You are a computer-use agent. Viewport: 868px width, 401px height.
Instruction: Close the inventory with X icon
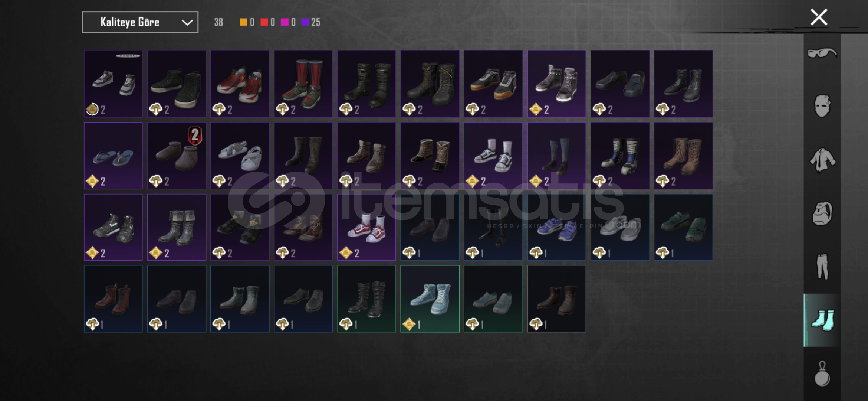(819, 17)
